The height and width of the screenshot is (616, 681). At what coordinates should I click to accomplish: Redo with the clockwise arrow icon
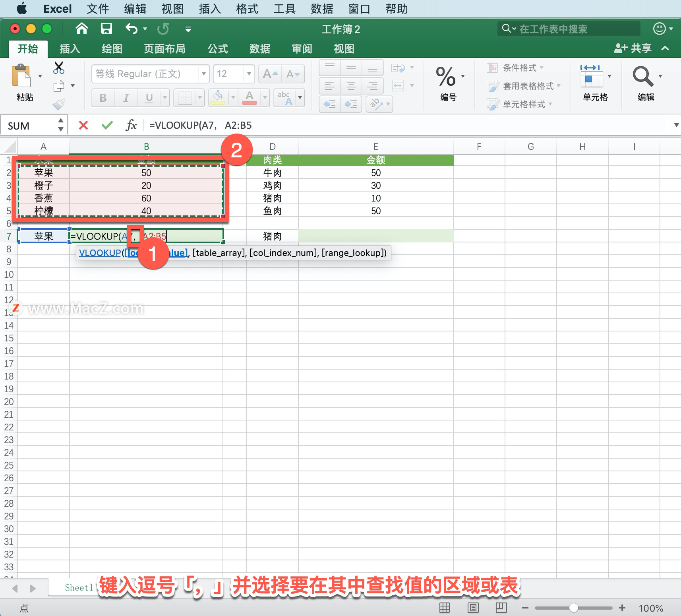click(x=163, y=29)
